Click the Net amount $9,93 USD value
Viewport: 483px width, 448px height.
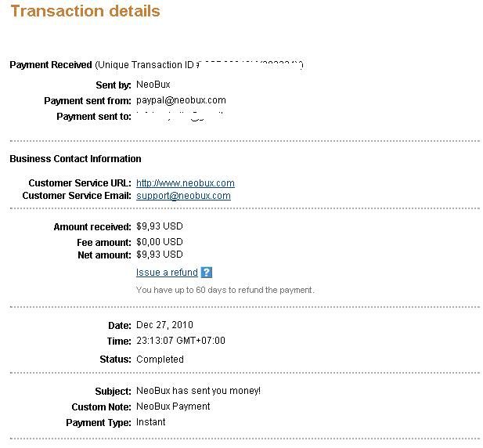point(160,255)
